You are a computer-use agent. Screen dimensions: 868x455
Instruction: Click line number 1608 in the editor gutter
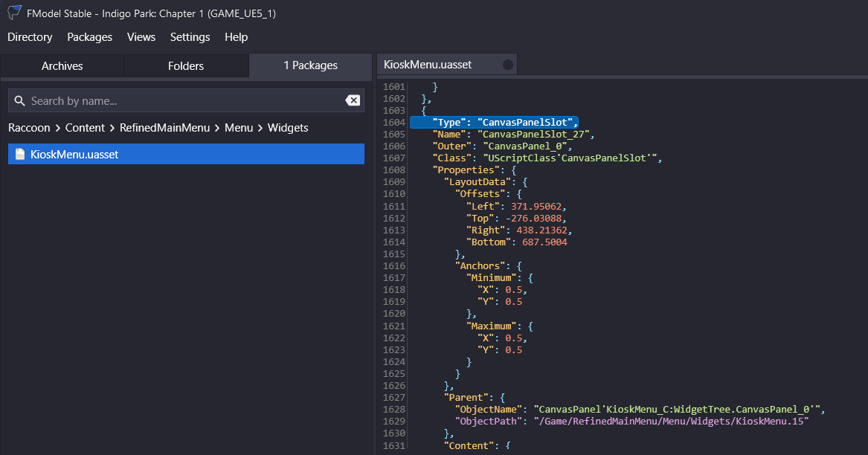point(394,170)
